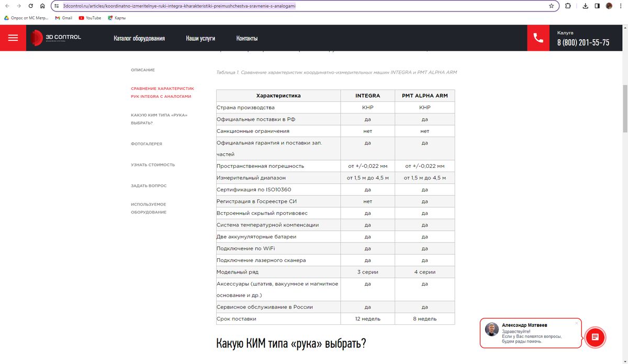This screenshot has width=628, height=364.
Task: Open the red hamburger menu
Action: point(13,38)
